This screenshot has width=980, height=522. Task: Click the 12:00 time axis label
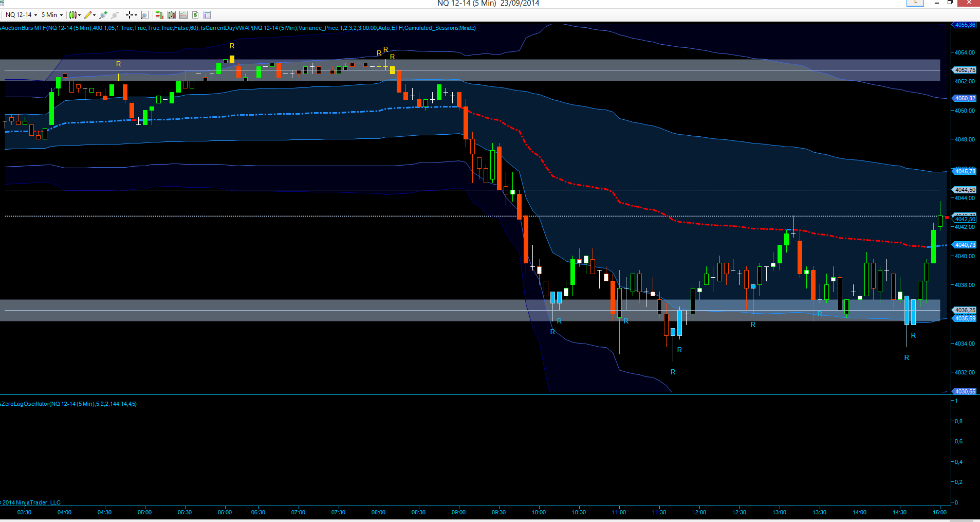699,512
